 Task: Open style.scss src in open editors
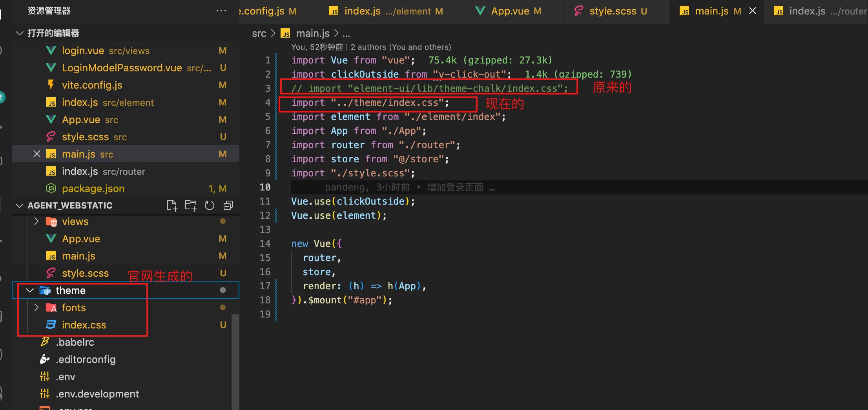pyautogui.click(x=126, y=137)
